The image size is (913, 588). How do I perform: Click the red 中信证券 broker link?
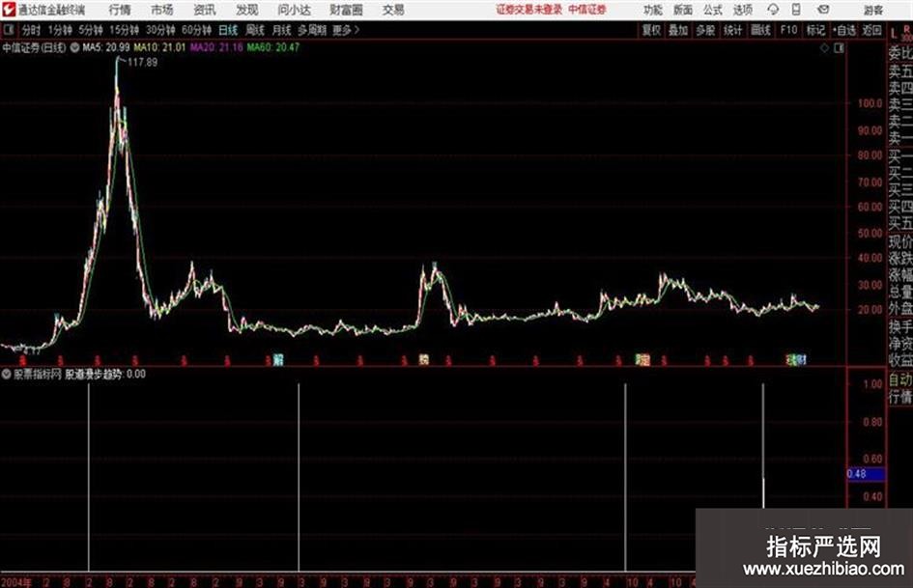click(587, 10)
